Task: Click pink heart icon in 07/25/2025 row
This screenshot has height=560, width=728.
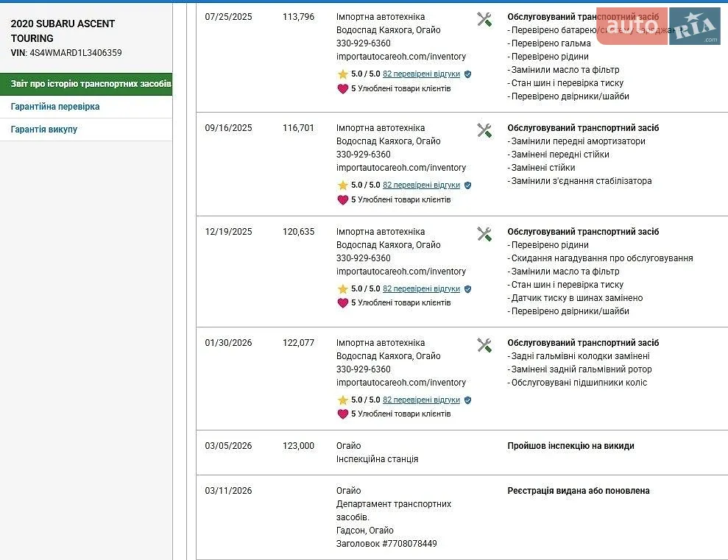Action: pyautogui.click(x=342, y=88)
